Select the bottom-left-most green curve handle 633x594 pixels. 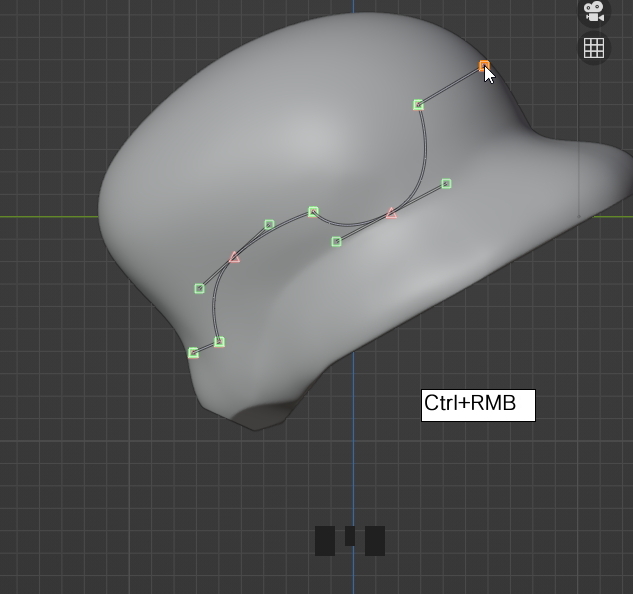193,353
